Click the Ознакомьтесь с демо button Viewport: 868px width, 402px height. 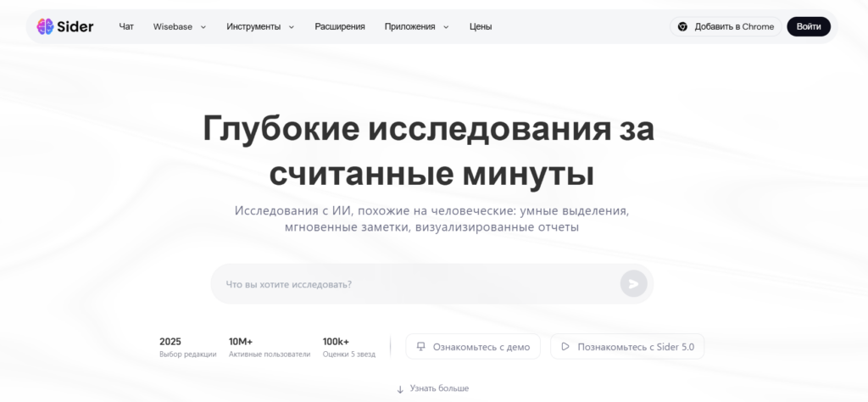[x=472, y=347]
